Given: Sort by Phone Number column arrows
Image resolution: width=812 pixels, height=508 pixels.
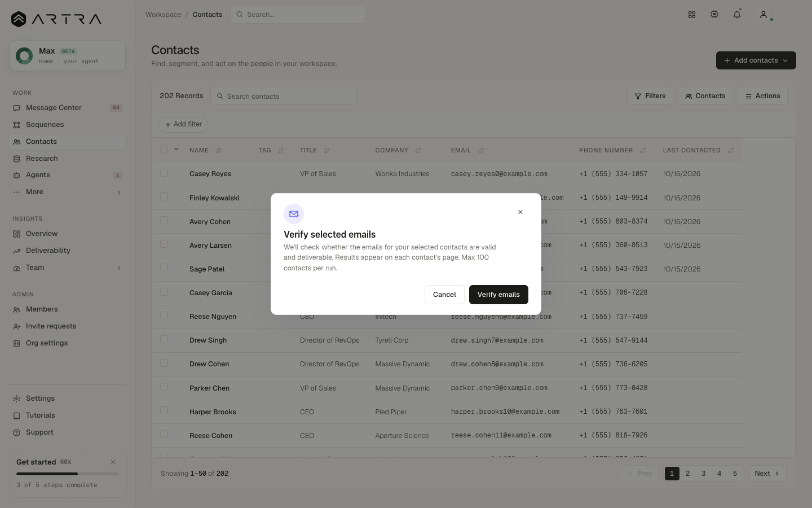Looking at the screenshot, I should (x=643, y=151).
